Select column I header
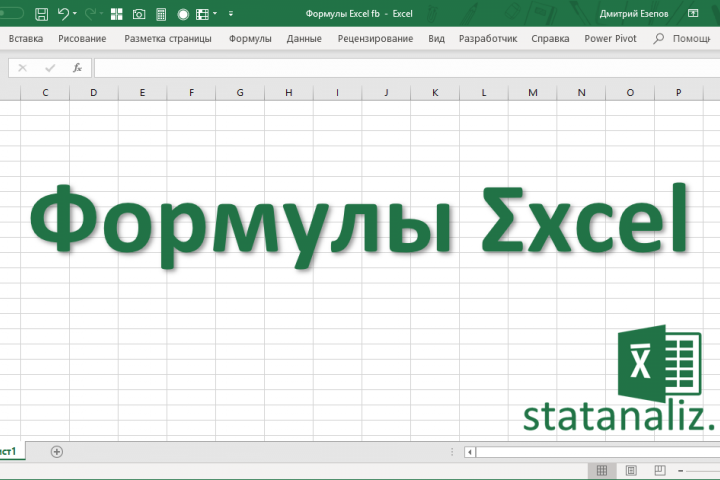Image resolution: width=720 pixels, height=480 pixels. coord(338,93)
